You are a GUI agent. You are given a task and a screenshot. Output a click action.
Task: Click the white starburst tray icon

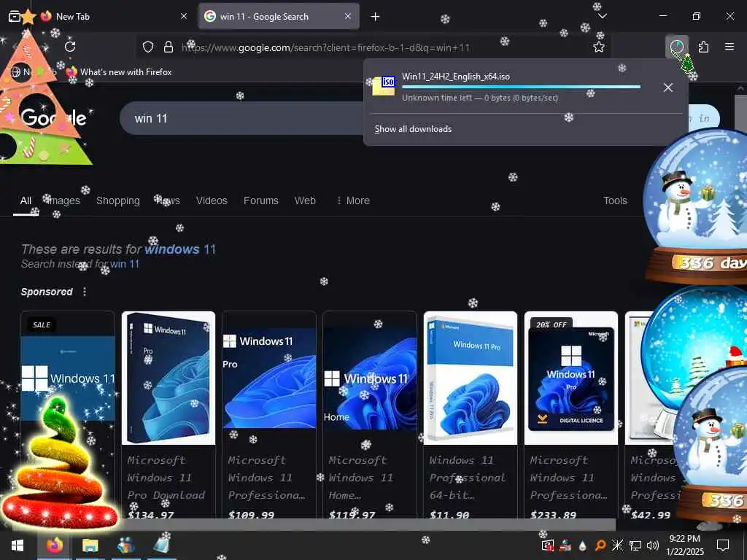coord(617,545)
